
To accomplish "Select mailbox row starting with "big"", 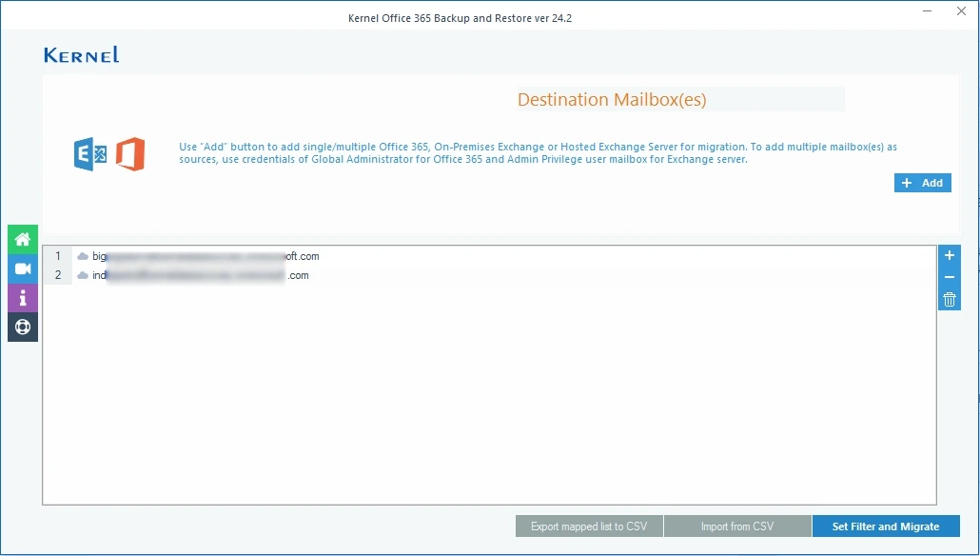I will 489,256.
